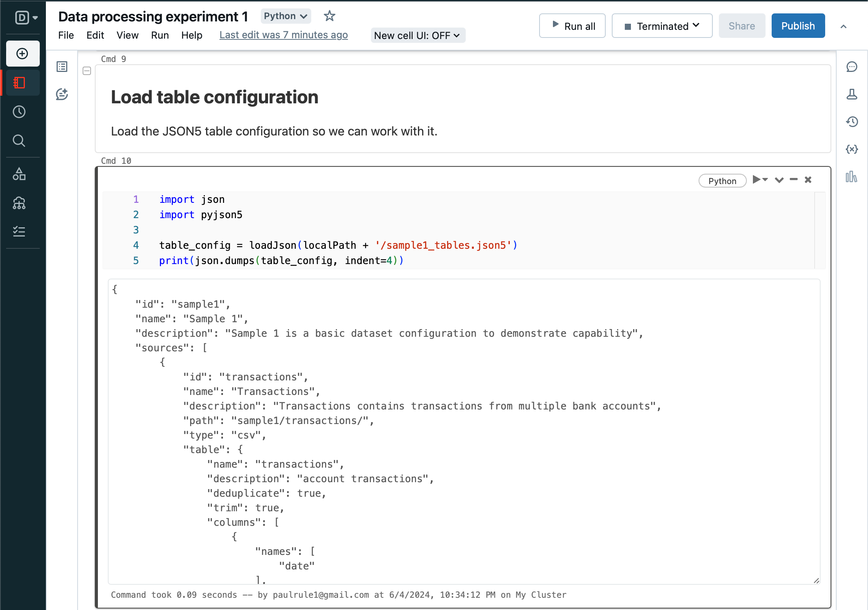Open the Run menu

(x=159, y=35)
